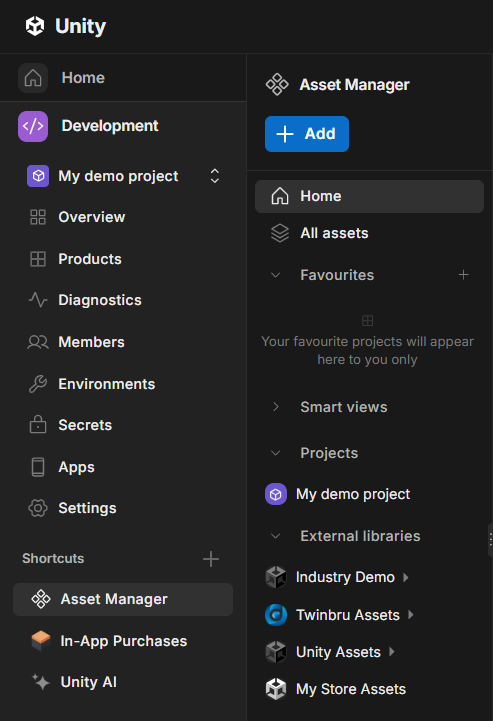Click the Shortcuts heading text
This screenshot has width=493, height=721.
[53, 558]
